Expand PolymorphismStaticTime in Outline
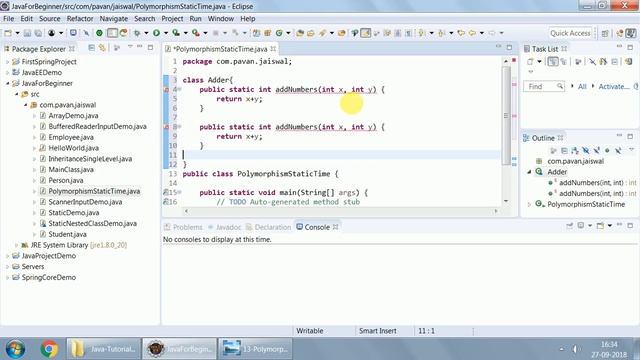 [529, 204]
